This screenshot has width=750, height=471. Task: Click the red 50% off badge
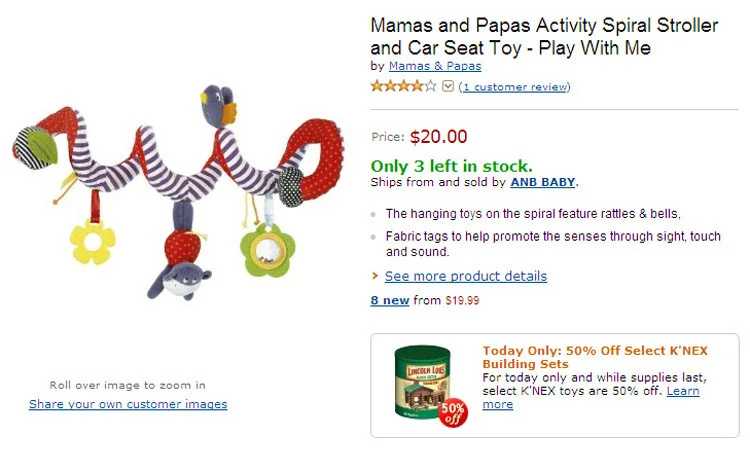(x=453, y=414)
